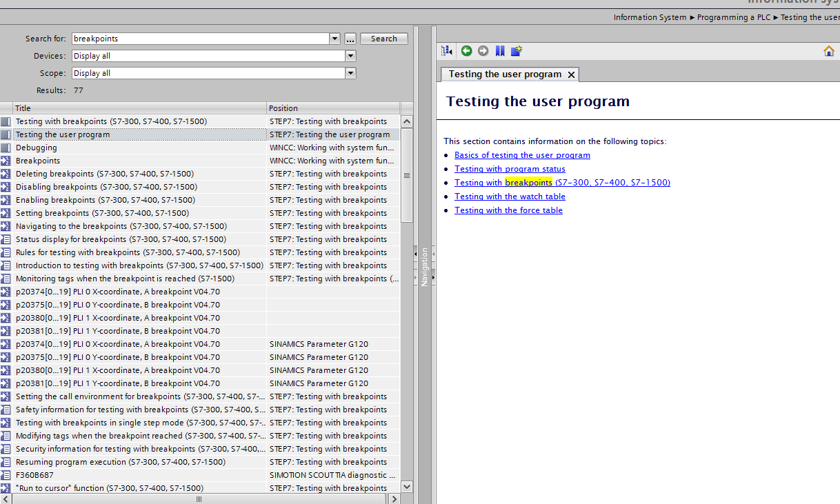The image size is (840, 504).
Task: Select Security information for testing with breakpoints
Action: click(200, 449)
